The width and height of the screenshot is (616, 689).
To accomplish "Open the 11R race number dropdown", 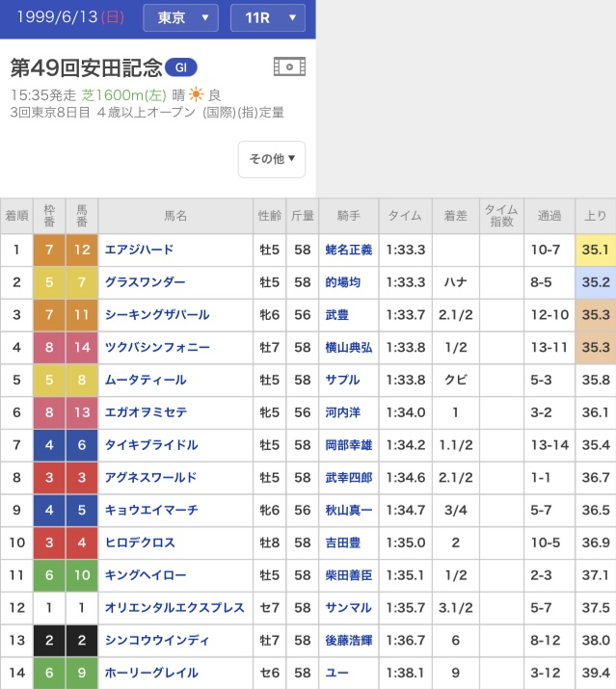I will 268,18.
